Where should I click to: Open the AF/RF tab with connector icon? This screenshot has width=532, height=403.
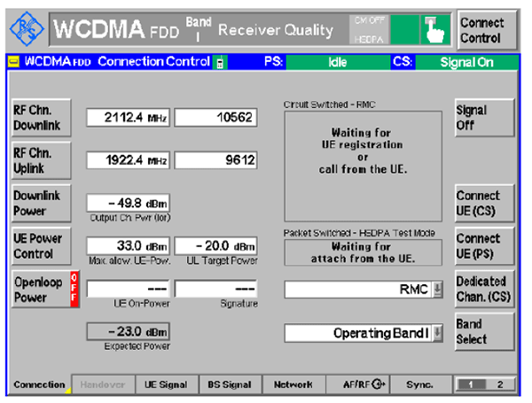click(364, 384)
